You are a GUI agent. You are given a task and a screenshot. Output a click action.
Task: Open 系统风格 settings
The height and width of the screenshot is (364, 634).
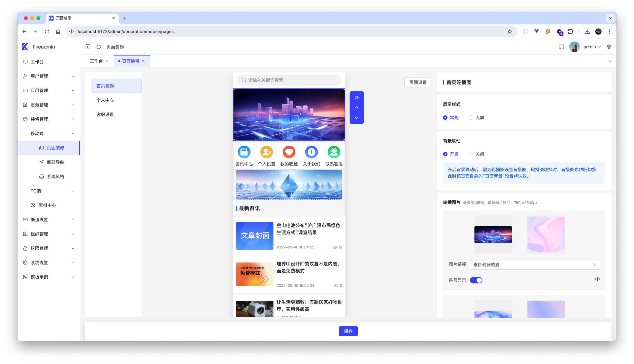coord(55,176)
